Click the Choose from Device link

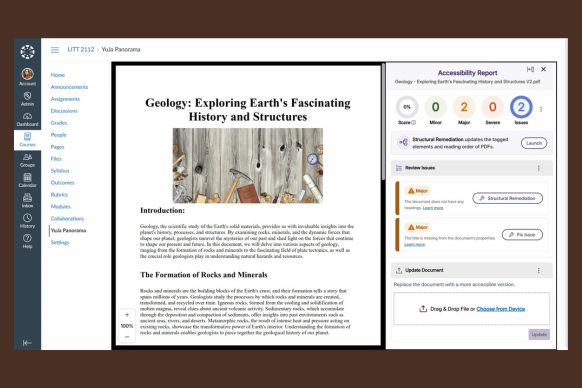500,309
